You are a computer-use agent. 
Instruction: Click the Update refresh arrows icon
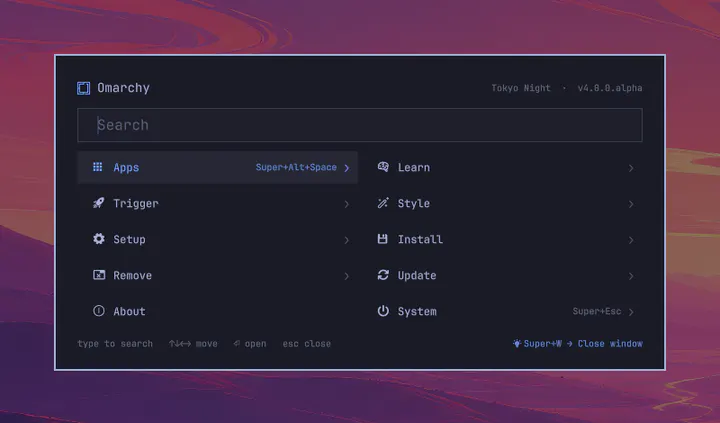pos(383,275)
